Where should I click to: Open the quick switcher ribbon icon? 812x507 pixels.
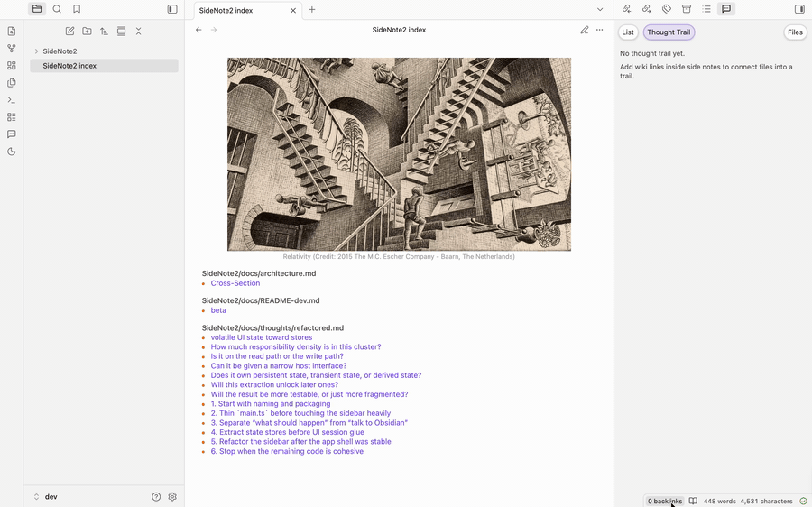click(x=12, y=31)
